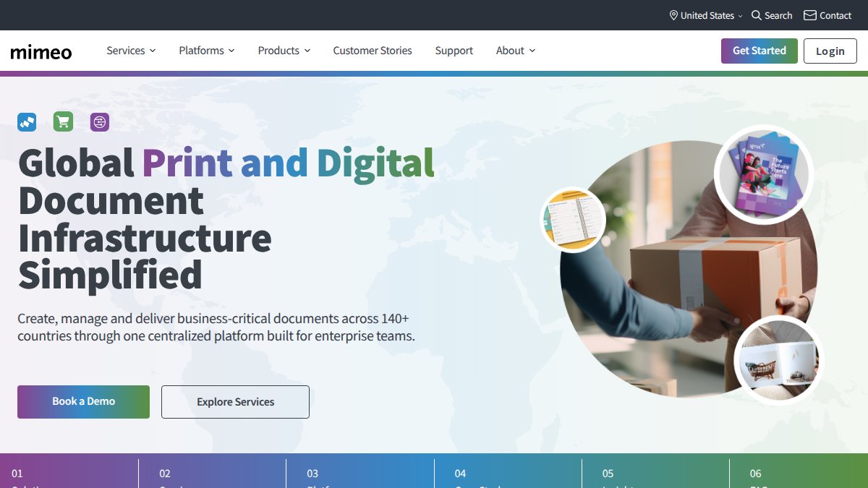Click the Book a Demo button

[83, 401]
